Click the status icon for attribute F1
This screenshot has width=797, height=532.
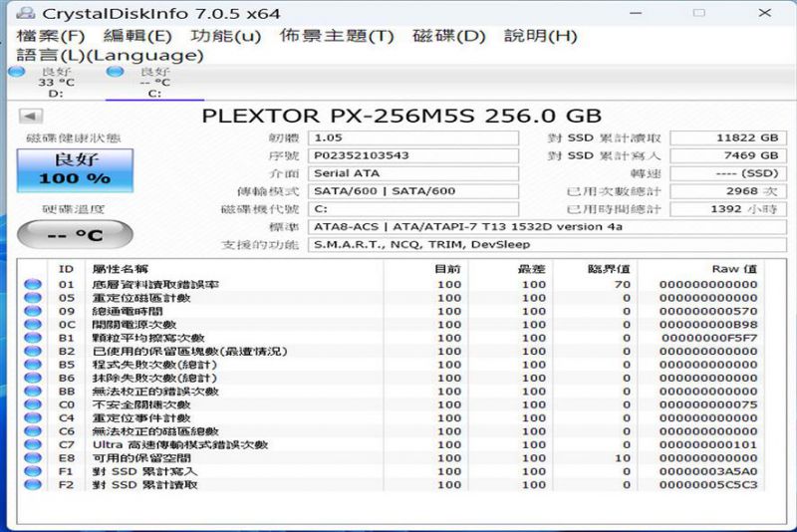[x=33, y=471]
